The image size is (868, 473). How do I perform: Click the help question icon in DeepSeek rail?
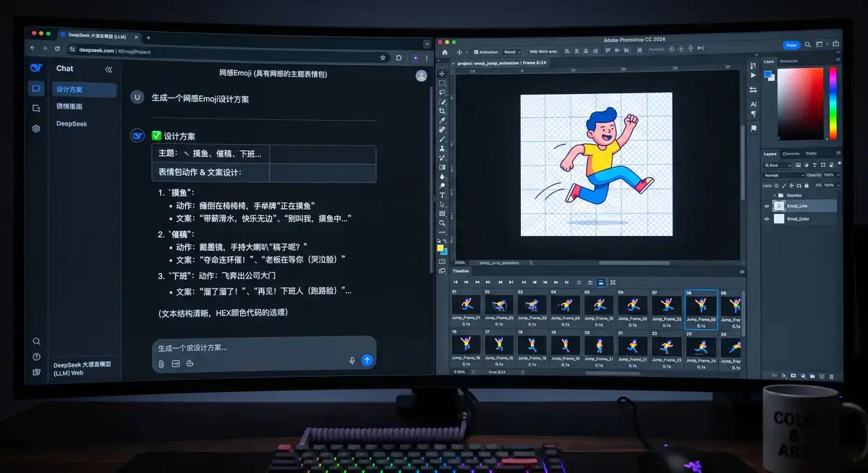coord(36,357)
